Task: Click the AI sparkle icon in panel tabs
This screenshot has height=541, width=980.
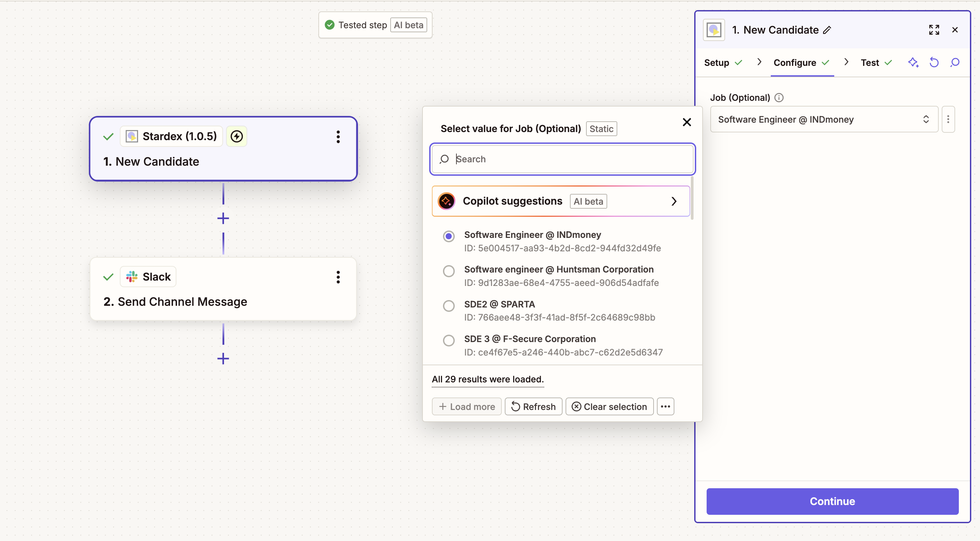Action: tap(914, 63)
